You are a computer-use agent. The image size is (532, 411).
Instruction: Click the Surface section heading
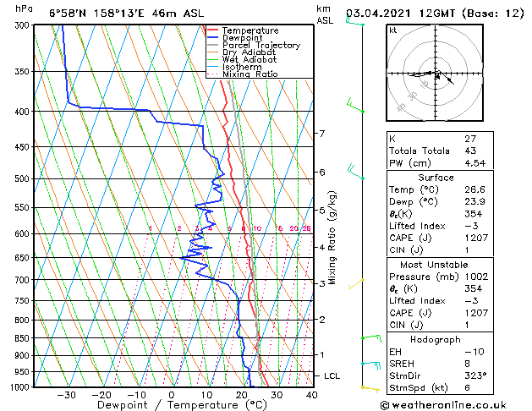pos(436,178)
